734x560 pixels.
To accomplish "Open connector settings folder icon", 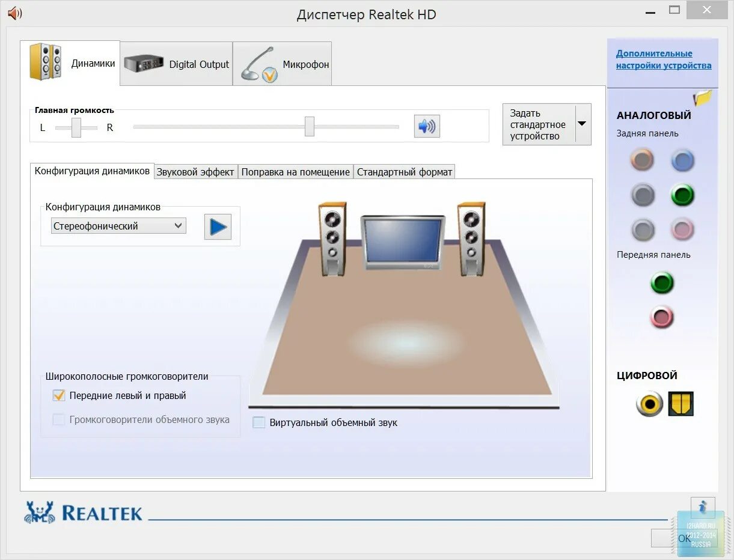I will pyautogui.click(x=702, y=97).
